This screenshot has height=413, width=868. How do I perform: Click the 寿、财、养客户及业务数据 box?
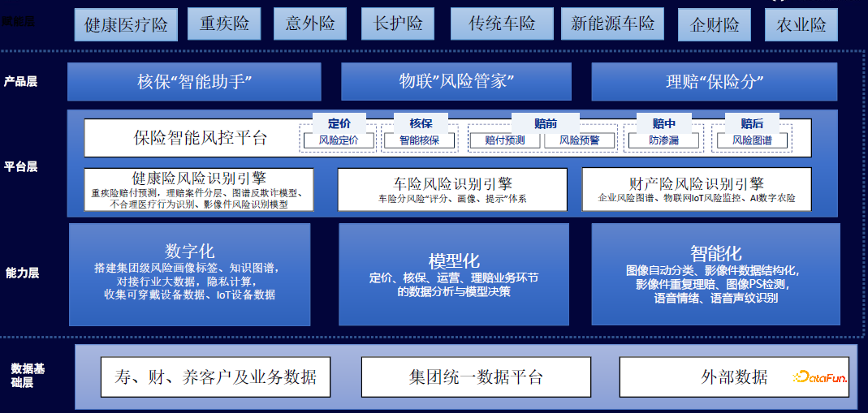click(215, 377)
